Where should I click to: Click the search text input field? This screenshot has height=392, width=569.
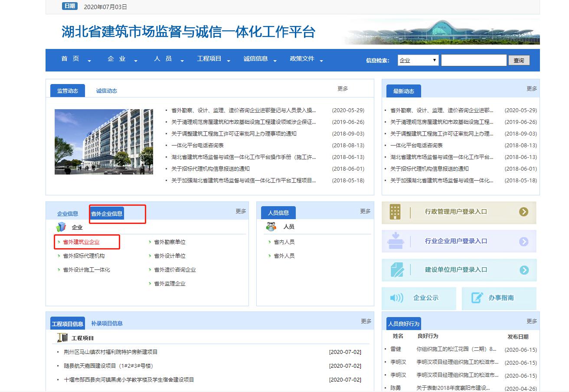[474, 60]
